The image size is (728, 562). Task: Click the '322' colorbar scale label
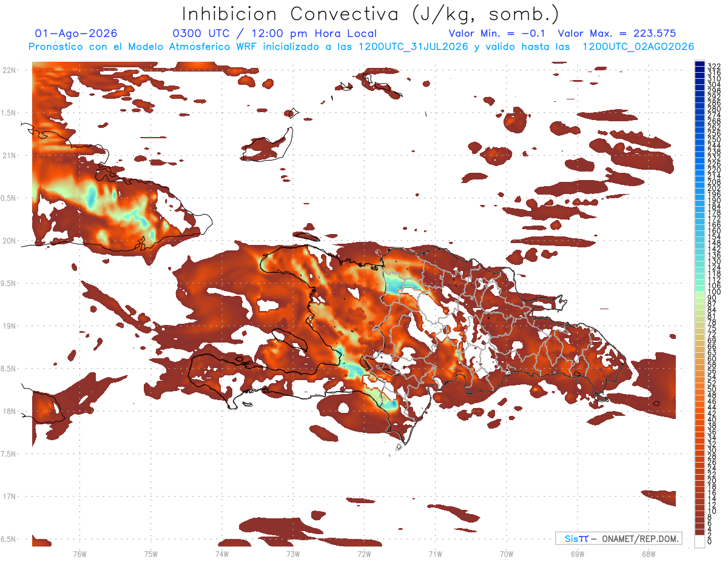[713, 65]
